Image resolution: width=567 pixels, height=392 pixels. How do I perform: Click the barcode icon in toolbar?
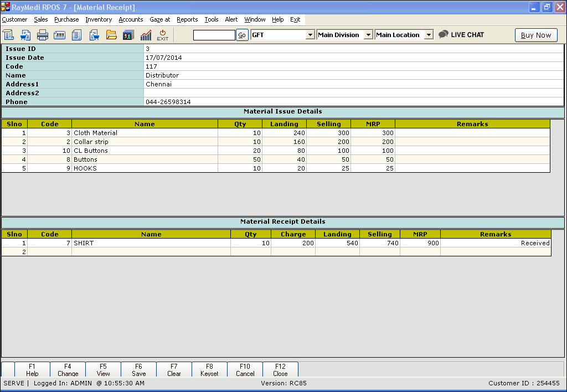tap(60, 35)
